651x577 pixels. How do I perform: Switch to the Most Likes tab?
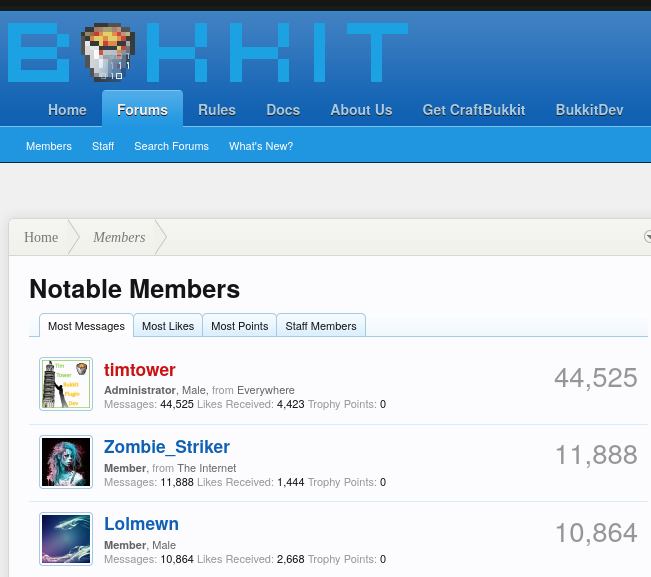(168, 326)
